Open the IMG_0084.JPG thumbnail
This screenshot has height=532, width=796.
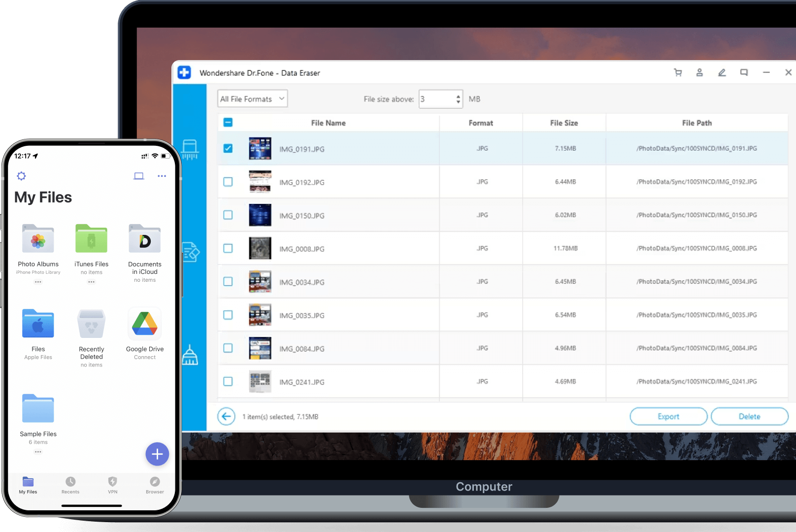[260, 348]
